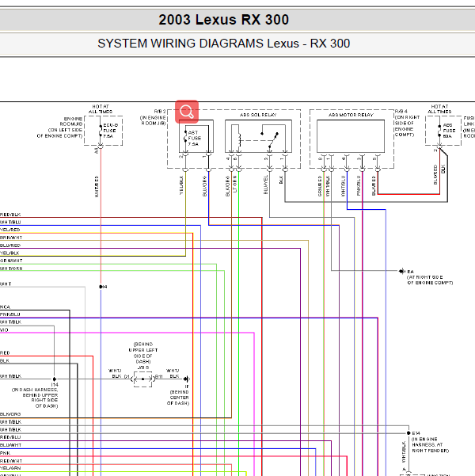Click the vertical BLU/ORG wire label
Screen dimensions: 475x476
(204, 186)
